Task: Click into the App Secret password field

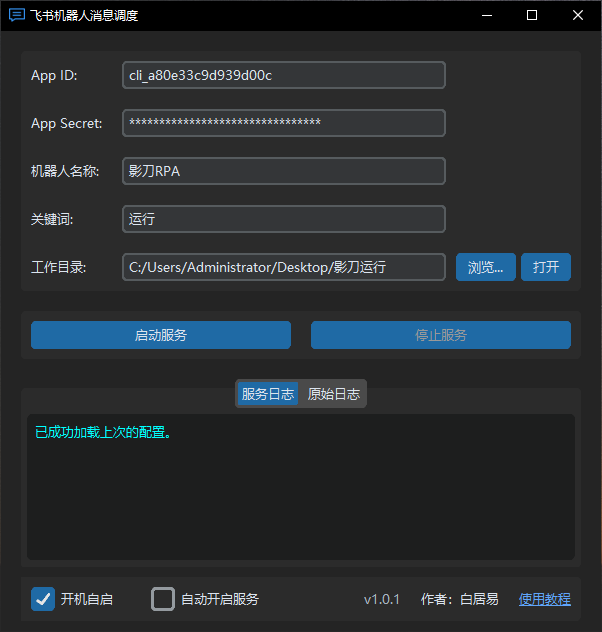Action: 283,123
